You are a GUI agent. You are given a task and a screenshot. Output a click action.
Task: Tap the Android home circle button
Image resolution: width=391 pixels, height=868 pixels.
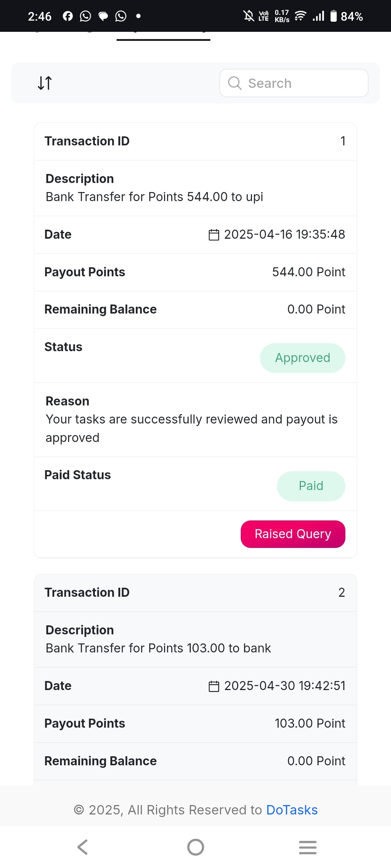[195, 847]
